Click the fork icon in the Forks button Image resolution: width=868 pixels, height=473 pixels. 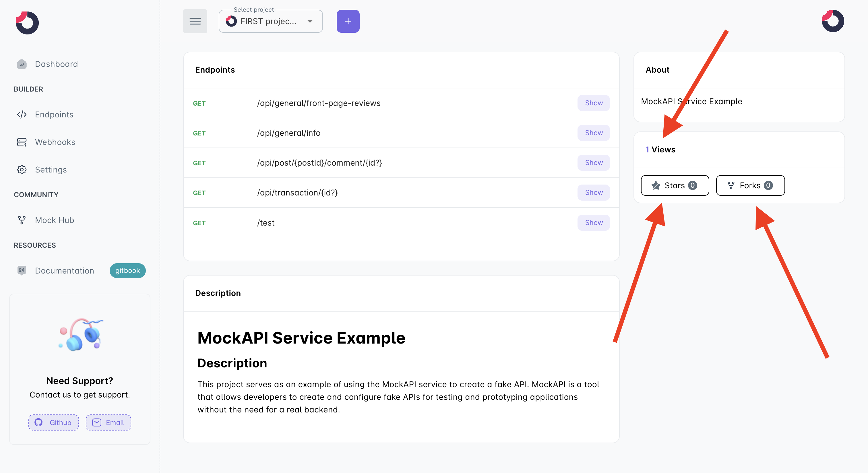(731, 185)
